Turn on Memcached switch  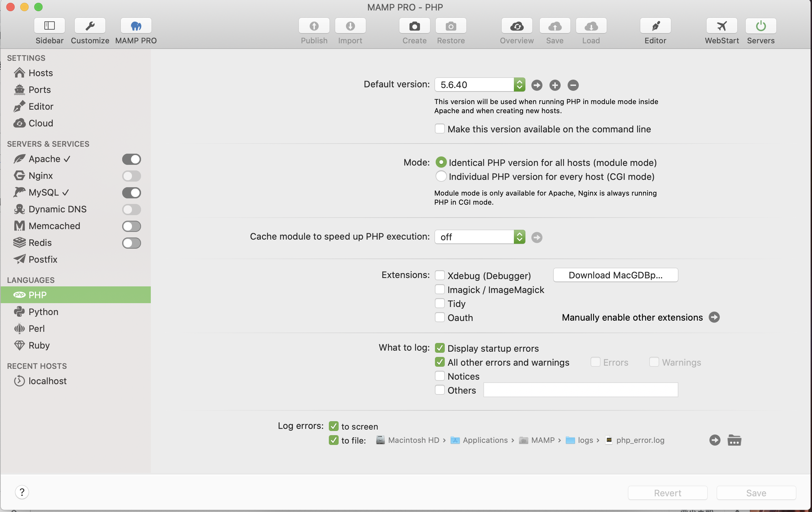pyautogui.click(x=132, y=226)
